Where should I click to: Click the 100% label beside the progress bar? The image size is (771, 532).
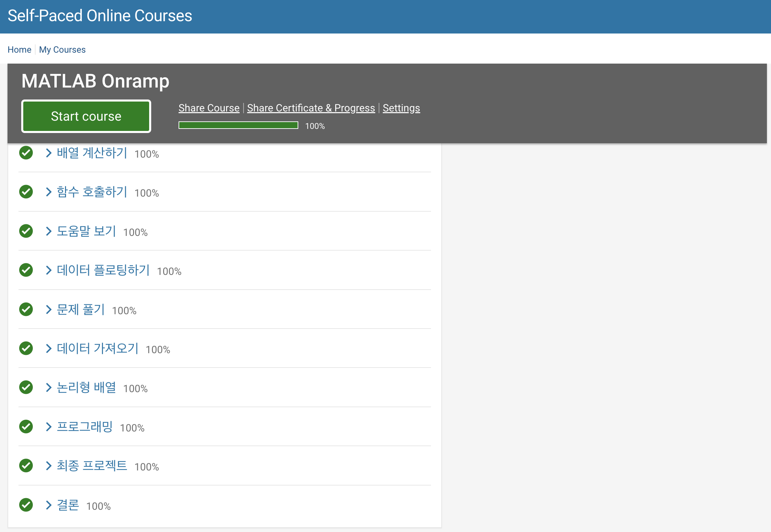tap(315, 126)
